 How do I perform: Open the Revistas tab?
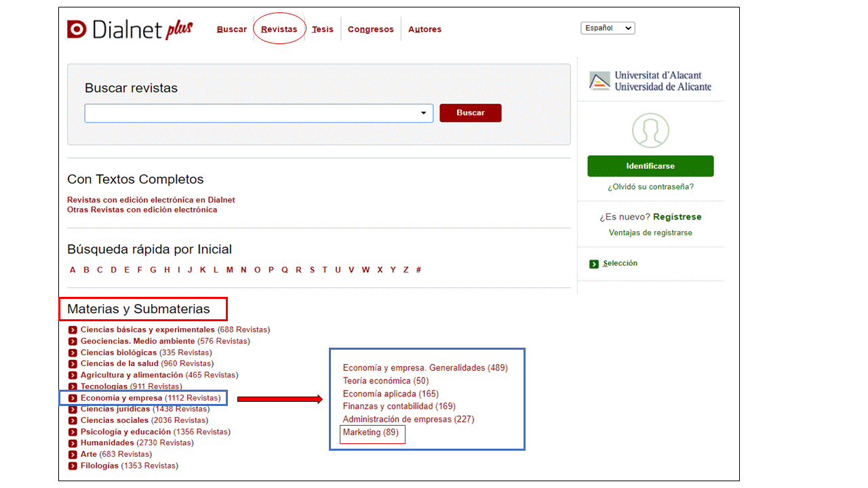click(279, 30)
